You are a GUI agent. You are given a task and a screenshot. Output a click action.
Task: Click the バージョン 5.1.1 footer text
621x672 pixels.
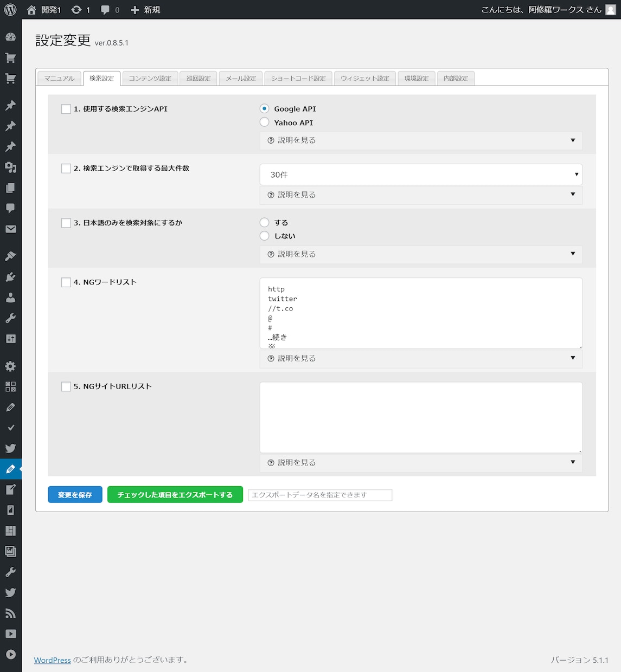(580, 660)
